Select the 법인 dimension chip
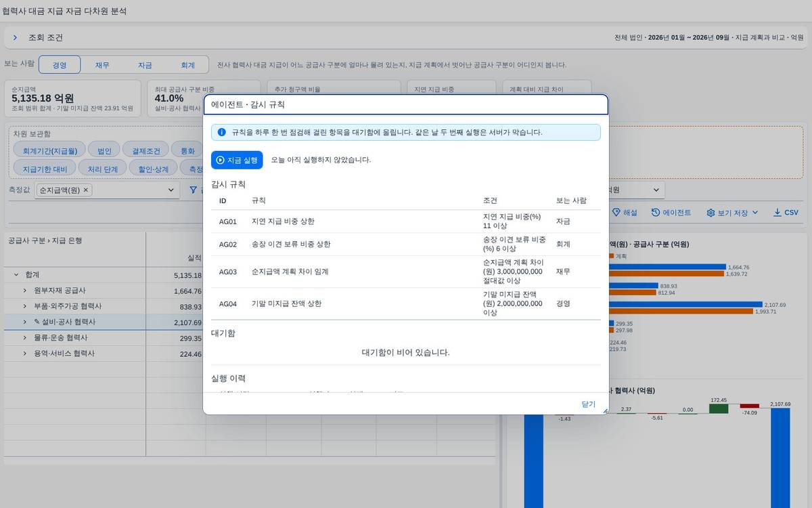Image resolution: width=812 pixels, height=508 pixels. pos(104,151)
